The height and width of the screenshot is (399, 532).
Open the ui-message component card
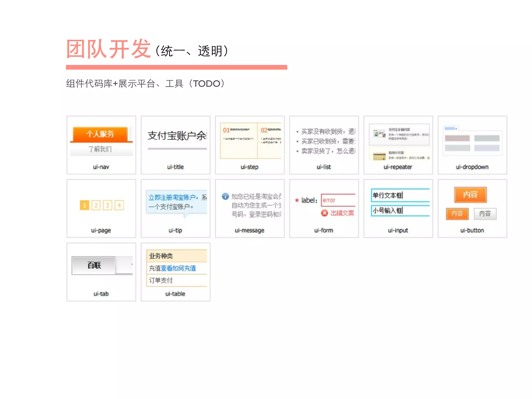[x=250, y=208]
